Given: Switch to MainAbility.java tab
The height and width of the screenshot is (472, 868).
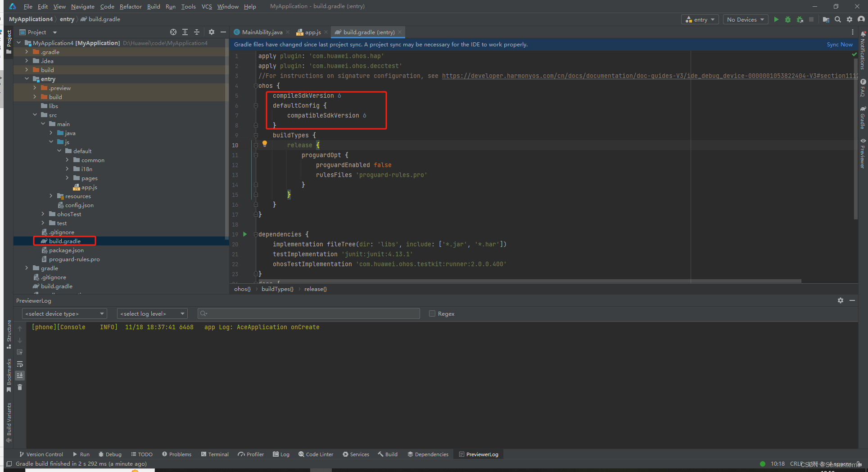Looking at the screenshot, I should 262,32.
